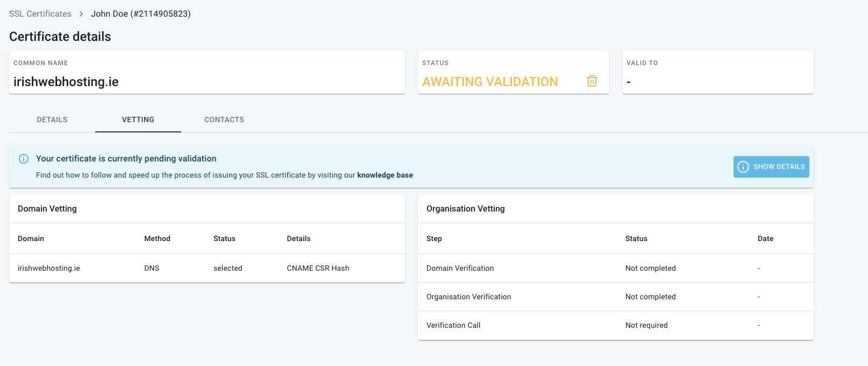Delete the certificate using the trash icon

click(592, 81)
